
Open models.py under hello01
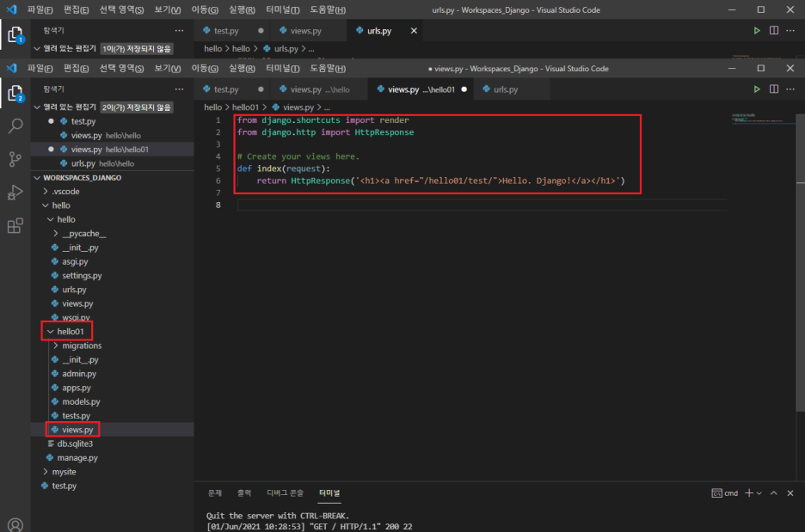[81, 401]
